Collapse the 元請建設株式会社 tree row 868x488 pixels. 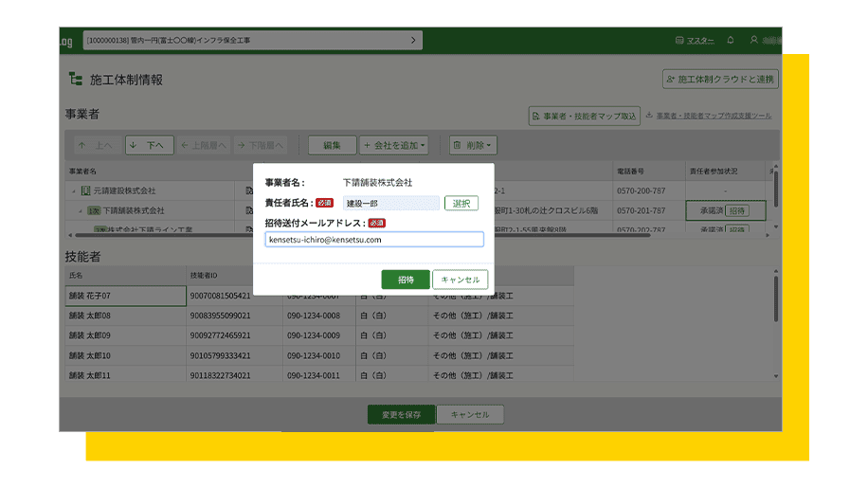(74, 191)
